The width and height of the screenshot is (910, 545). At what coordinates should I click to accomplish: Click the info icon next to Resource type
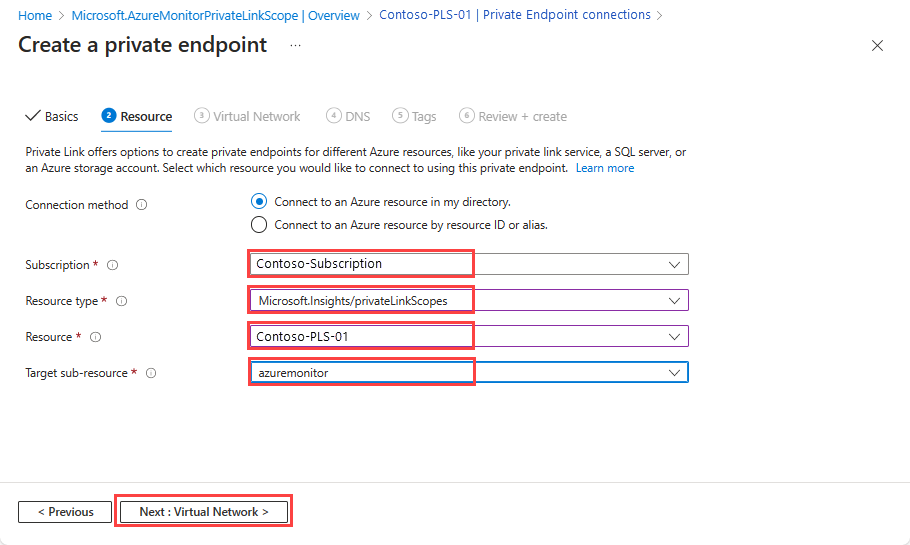tap(121, 301)
